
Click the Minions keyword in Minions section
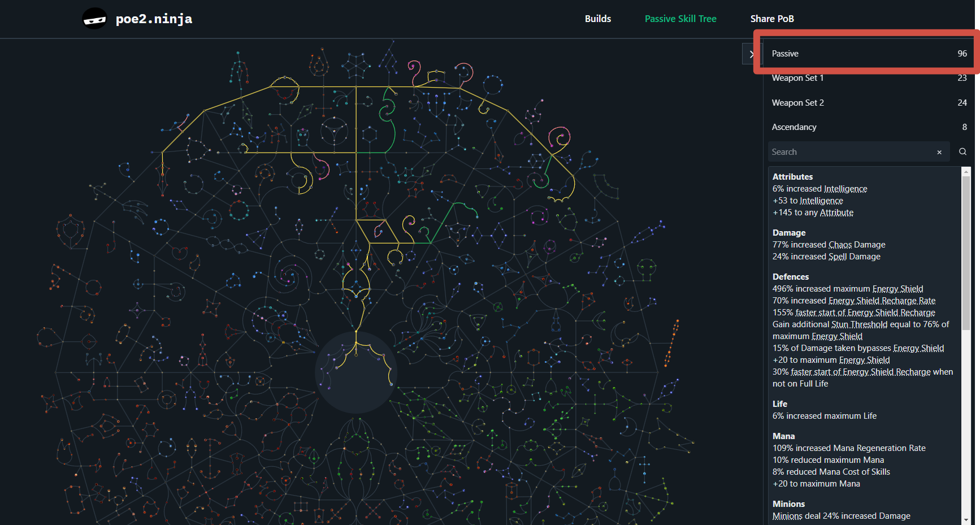click(x=787, y=516)
